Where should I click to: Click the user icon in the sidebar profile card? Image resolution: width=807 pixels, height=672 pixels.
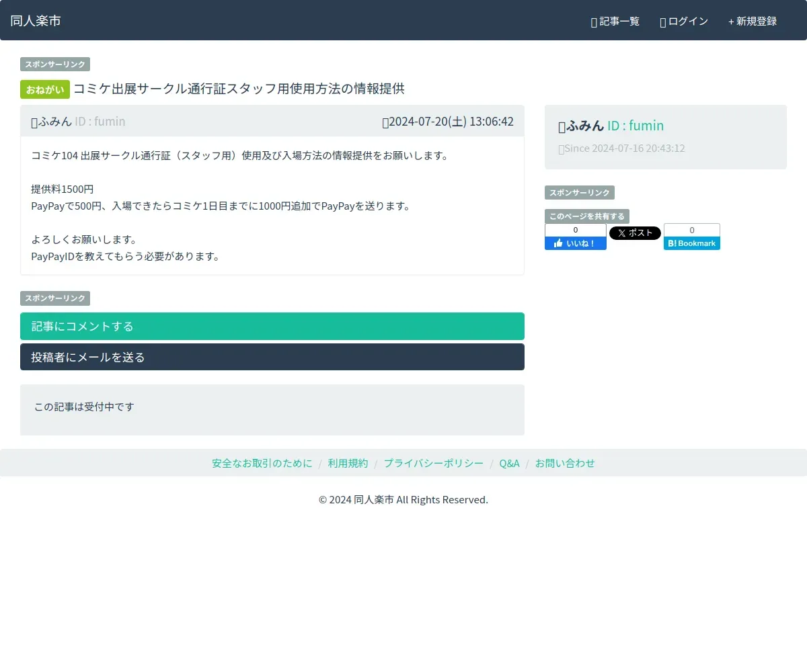point(562,126)
